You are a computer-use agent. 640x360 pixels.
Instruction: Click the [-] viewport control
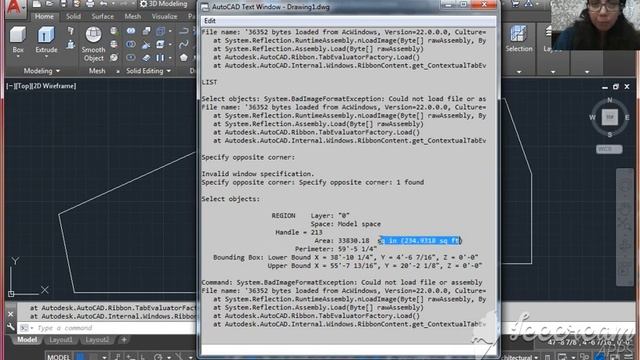10,86
